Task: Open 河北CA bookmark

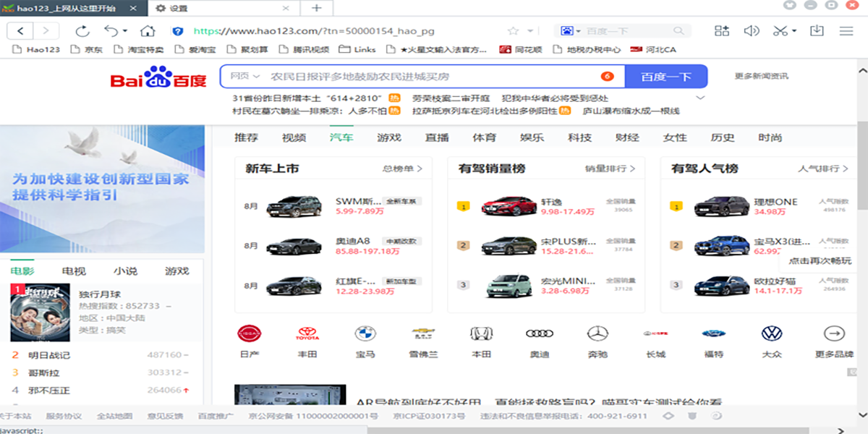Action: pyautogui.click(x=653, y=50)
